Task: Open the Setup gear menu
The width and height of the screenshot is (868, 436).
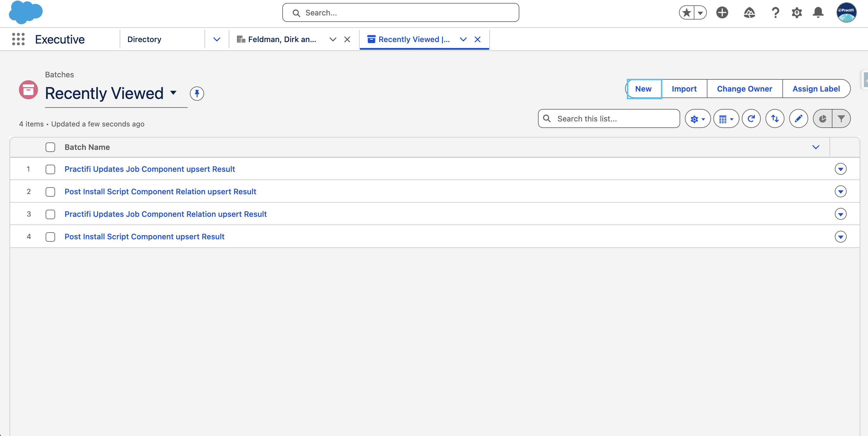Action: coord(797,13)
